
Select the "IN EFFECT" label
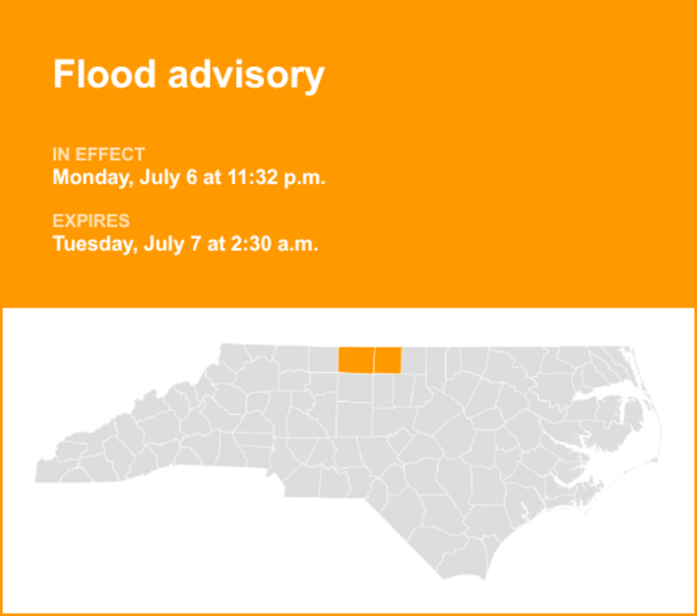click(99, 154)
